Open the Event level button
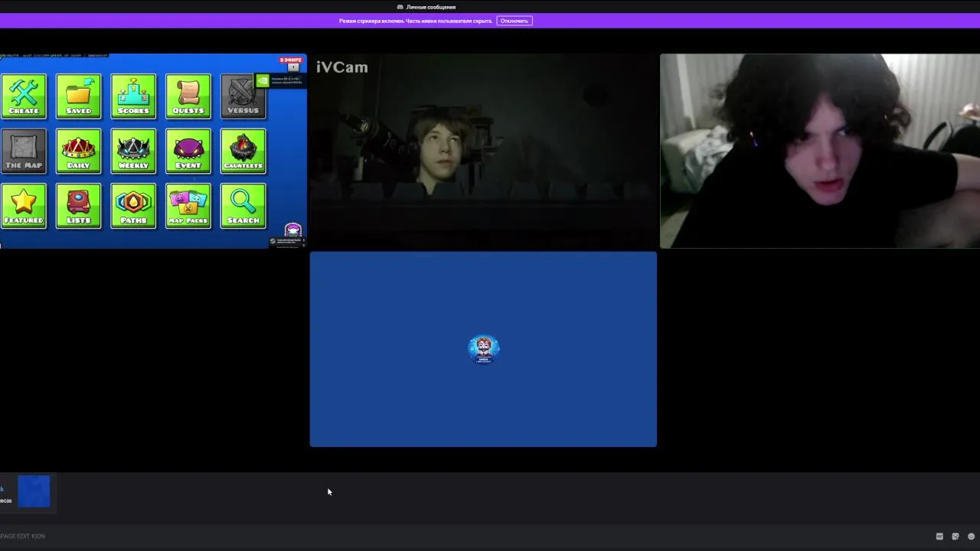The width and height of the screenshot is (980, 551). [188, 151]
